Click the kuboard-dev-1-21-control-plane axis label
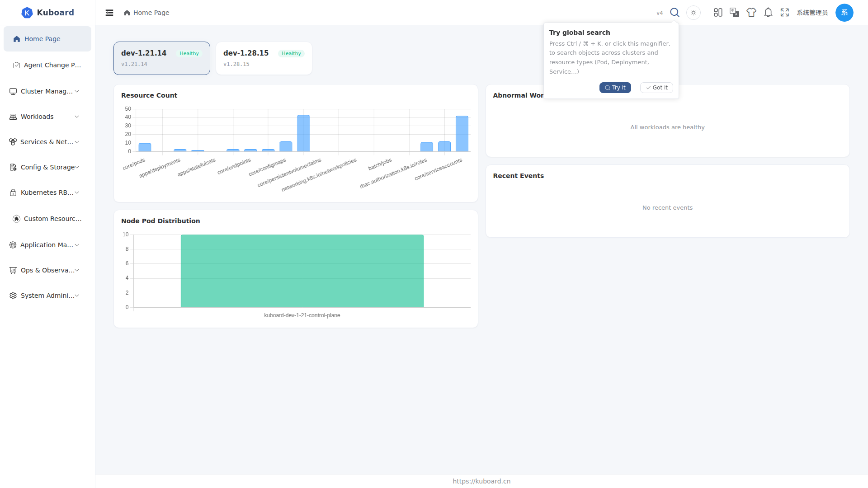Viewport: 868px width, 488px height. coord(302,315)
